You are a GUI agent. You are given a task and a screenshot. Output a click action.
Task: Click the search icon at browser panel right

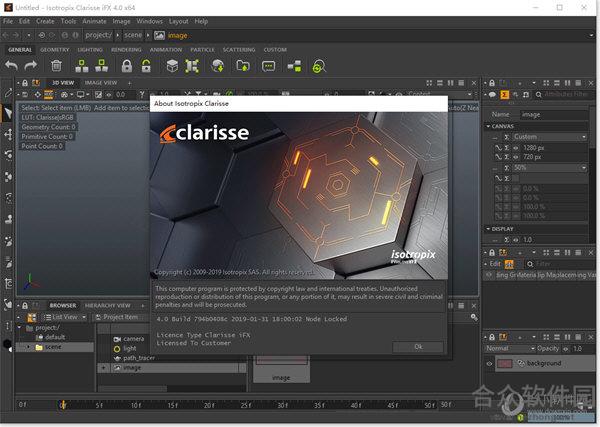[x=474, y=317]
